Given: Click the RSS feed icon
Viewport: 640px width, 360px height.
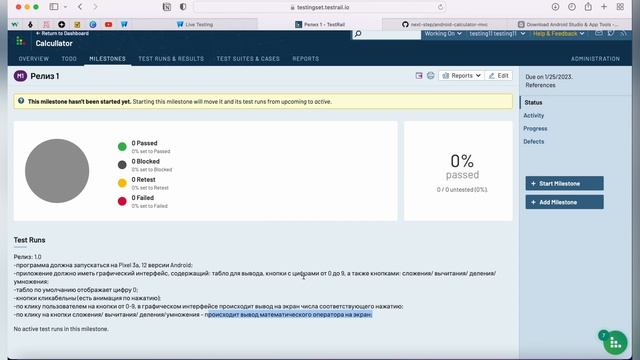Looking at the screenshot, I should (x=623, y=33).
